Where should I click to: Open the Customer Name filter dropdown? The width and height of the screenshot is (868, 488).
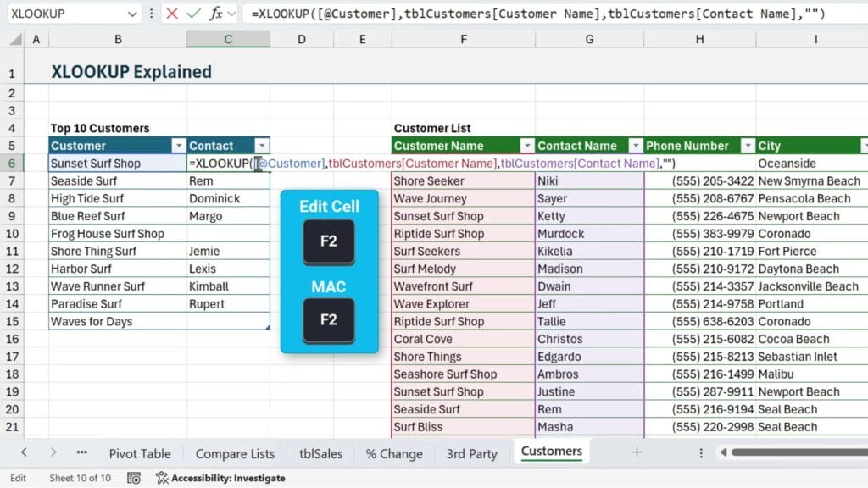[526, 146]
